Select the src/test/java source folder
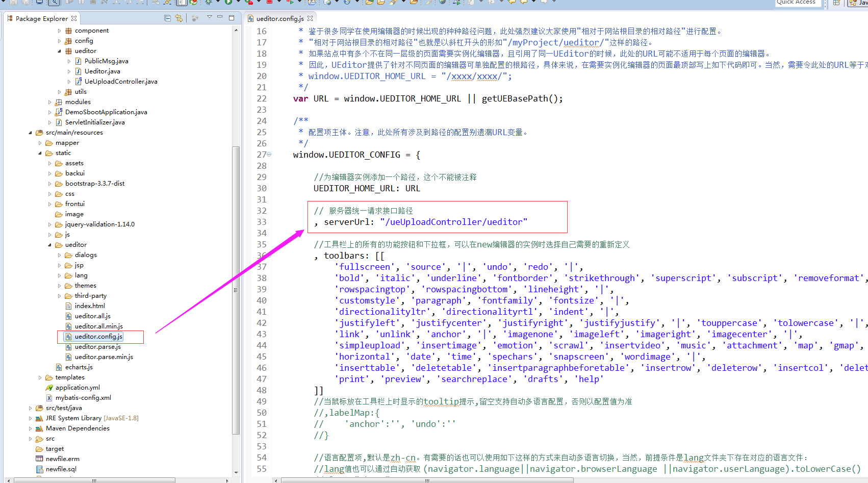 coord(63,408)
